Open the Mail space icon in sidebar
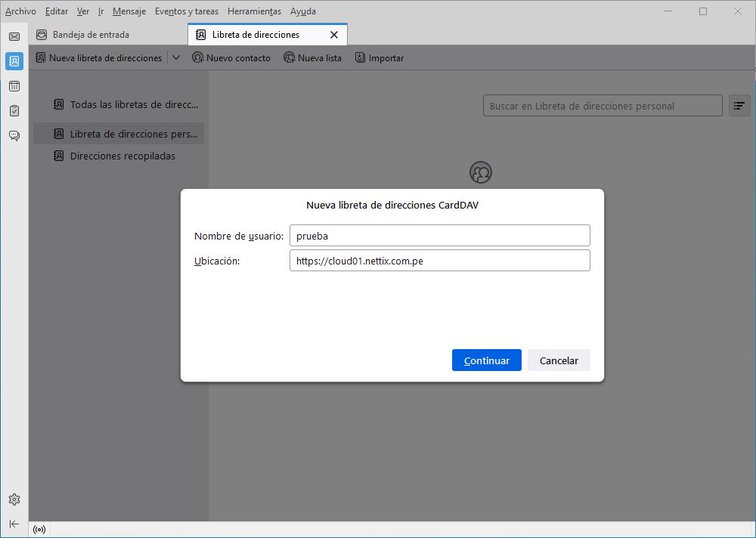This screenshot has height=538, width=756. (14, 36)
